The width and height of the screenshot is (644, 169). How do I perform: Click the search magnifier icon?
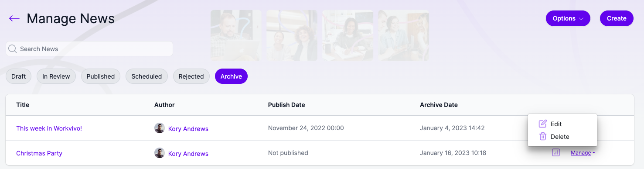point(13,49)
